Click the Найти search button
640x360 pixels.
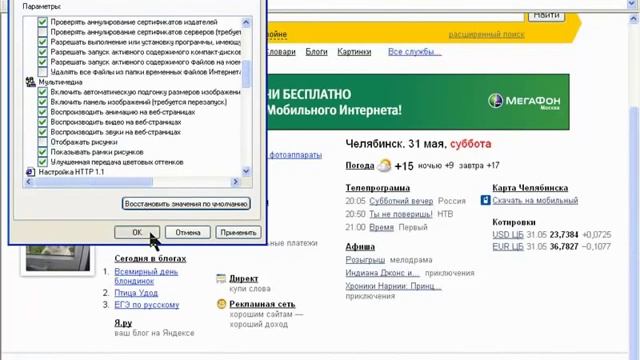[x=547, y=16]
